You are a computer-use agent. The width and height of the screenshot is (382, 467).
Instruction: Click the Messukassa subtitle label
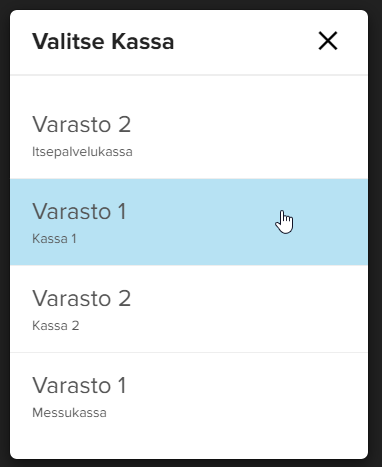(x=69, y=413)
